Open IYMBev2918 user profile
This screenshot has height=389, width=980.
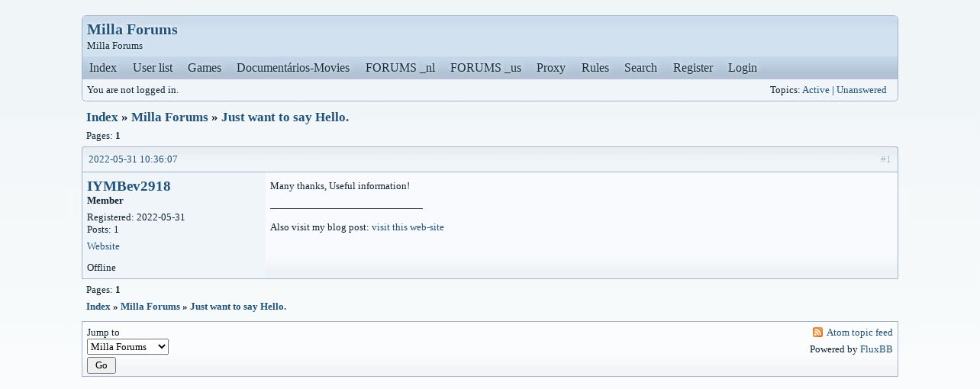[x=128, y=186]
